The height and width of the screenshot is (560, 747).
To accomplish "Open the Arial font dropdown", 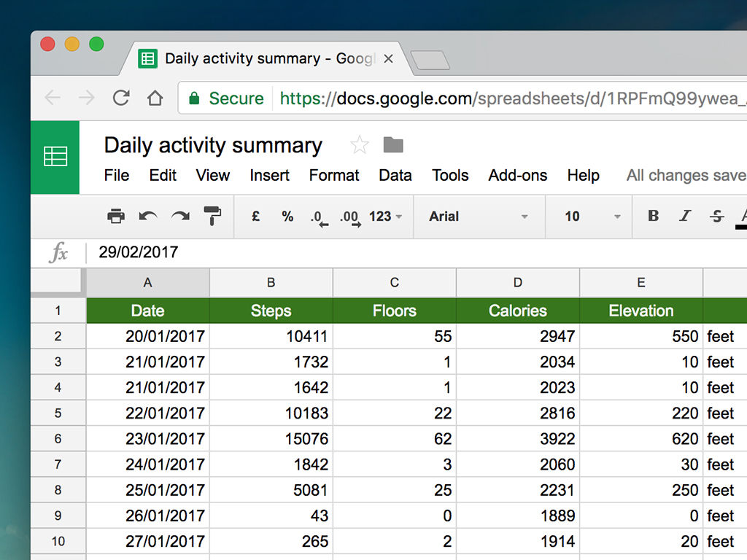I will click(x=479, y=217).
